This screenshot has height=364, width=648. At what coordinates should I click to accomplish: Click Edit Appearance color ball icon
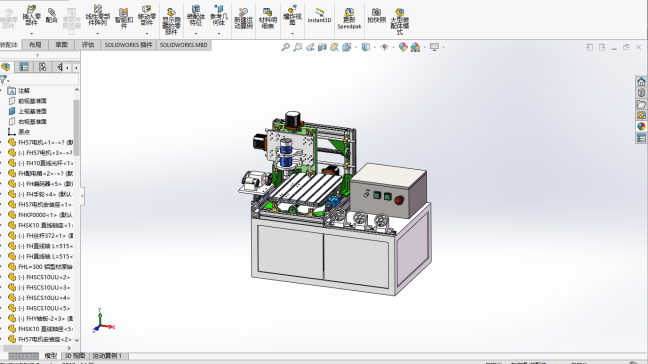click(403, 47)
